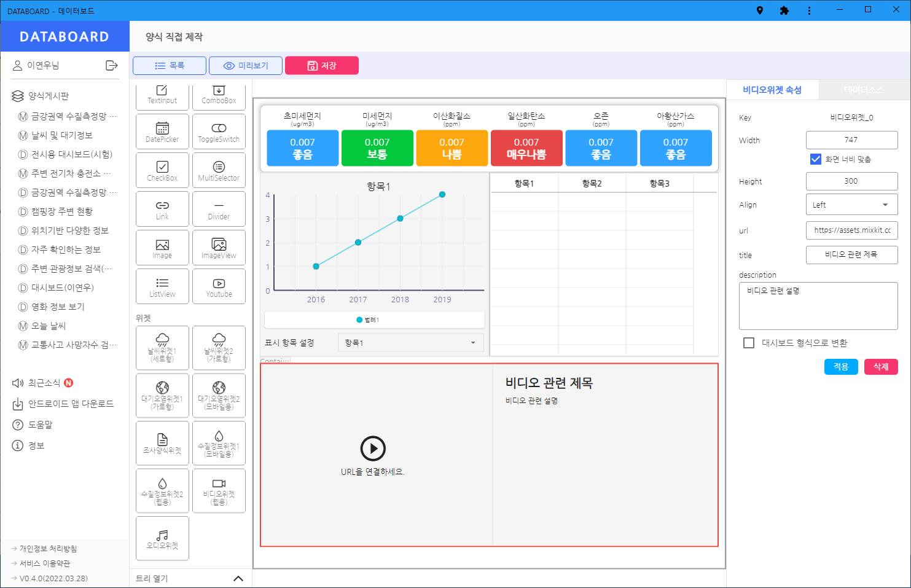
Task: Choose the CheckBox widget icon
Action: click(162, 170)
